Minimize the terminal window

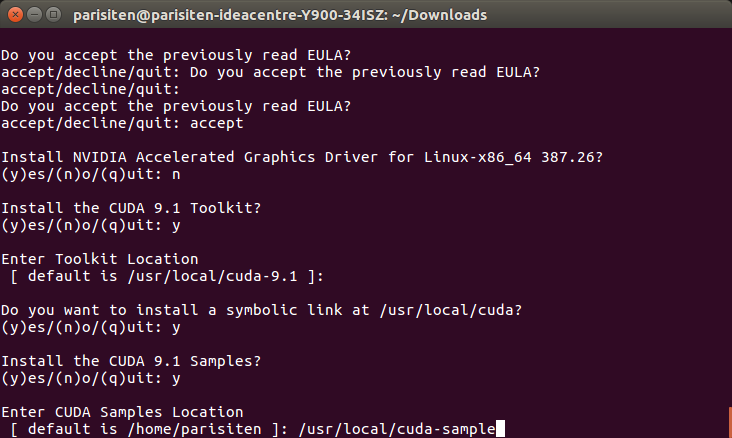click(x=35, y=15)
